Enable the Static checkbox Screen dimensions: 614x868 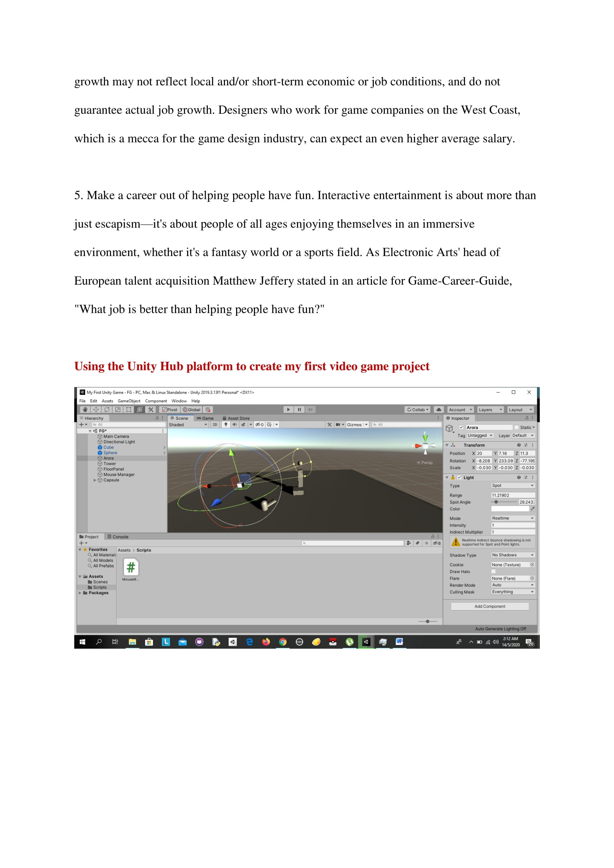(x=516, y=428)
